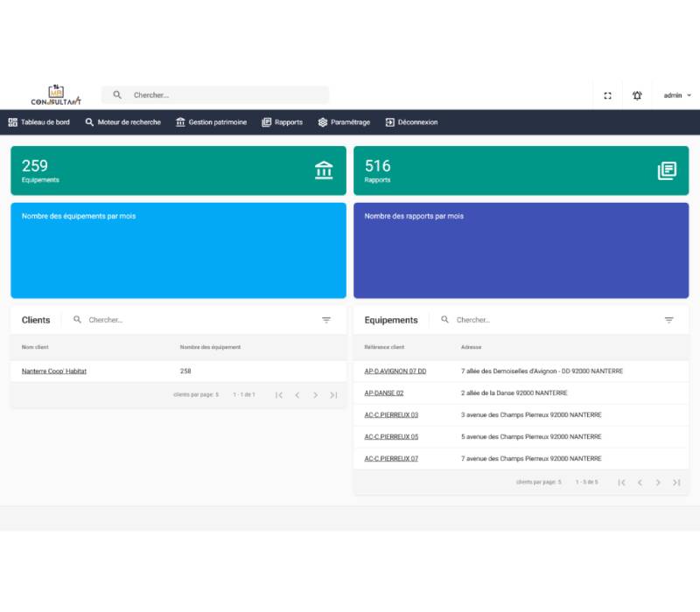
Task: Open the AP-DANSE 02 equipment link
Action: [x=383, y=393]
